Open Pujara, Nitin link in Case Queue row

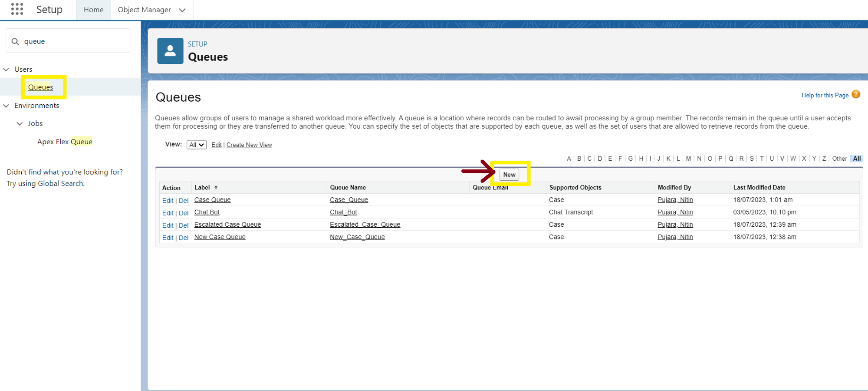pyautogui.click(x=675, y=200)
